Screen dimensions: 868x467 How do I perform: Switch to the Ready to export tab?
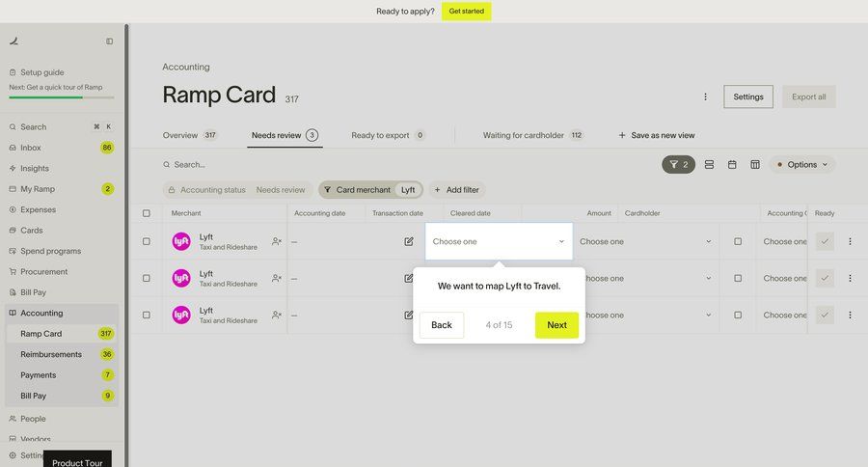click(x=388, y=135)
